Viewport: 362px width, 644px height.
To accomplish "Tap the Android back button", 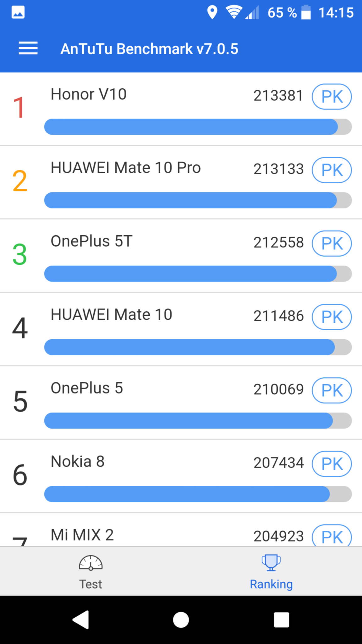I will coord(81,620).
